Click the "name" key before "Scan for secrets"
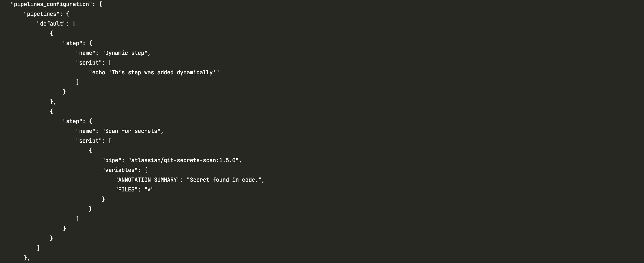The image size is (644, 263). (x=85, y=131)
